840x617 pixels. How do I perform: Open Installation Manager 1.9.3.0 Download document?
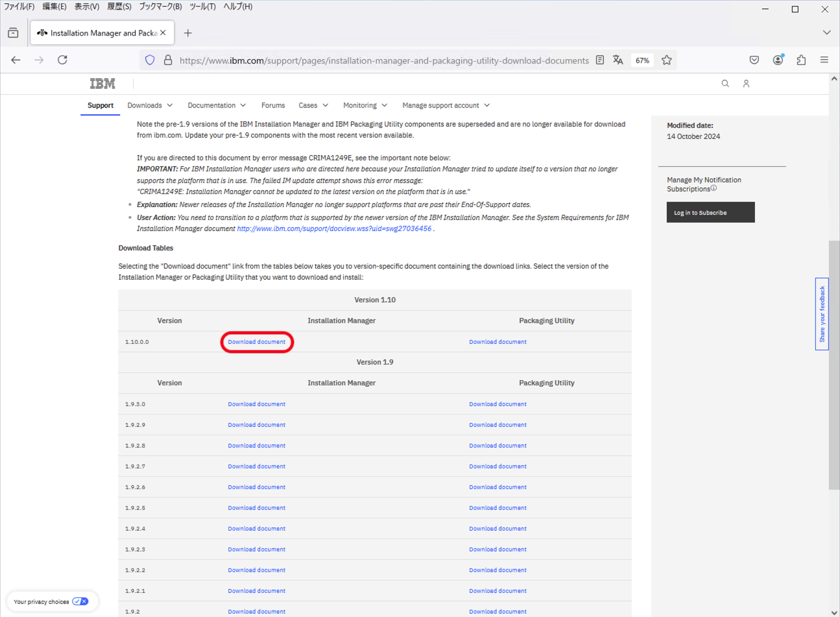click(256, 404)
